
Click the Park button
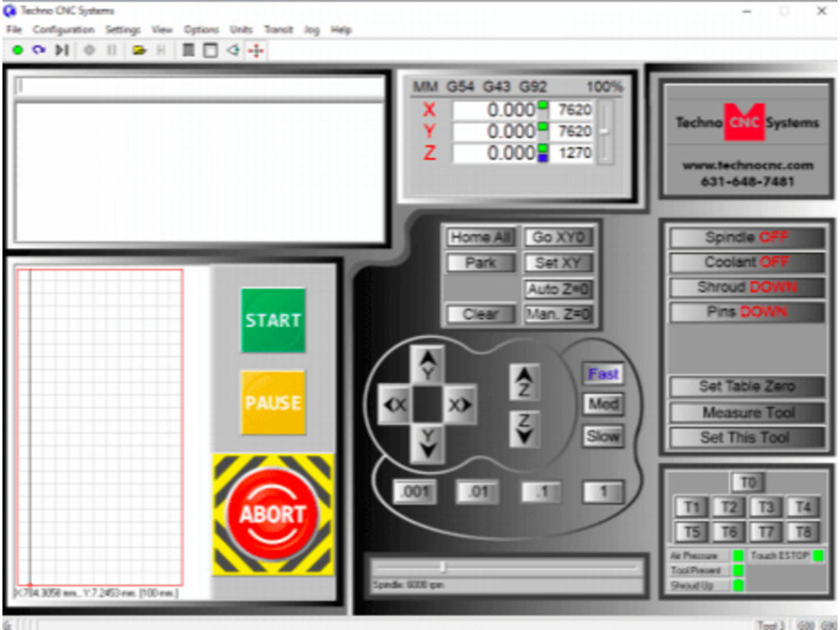coord(481,263)
